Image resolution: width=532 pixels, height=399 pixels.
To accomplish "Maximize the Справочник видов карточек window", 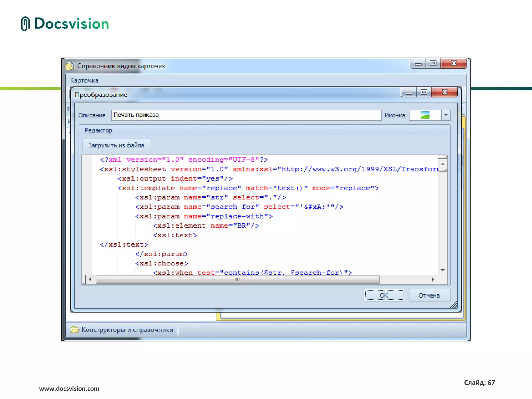I will [433, 63].
